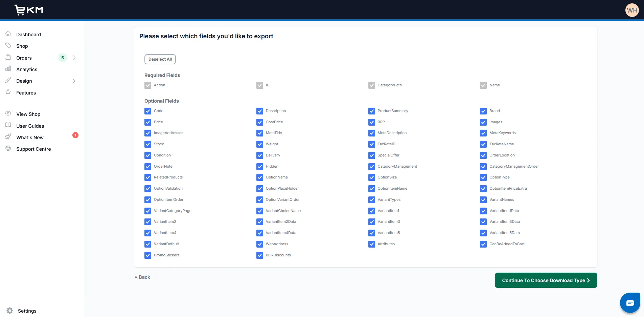
Task: Go back using the Back link
Action: (x=142, y=277)
